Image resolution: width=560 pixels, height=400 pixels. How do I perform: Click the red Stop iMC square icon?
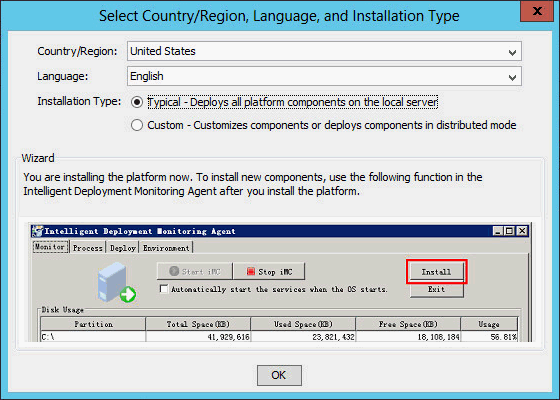251,272
